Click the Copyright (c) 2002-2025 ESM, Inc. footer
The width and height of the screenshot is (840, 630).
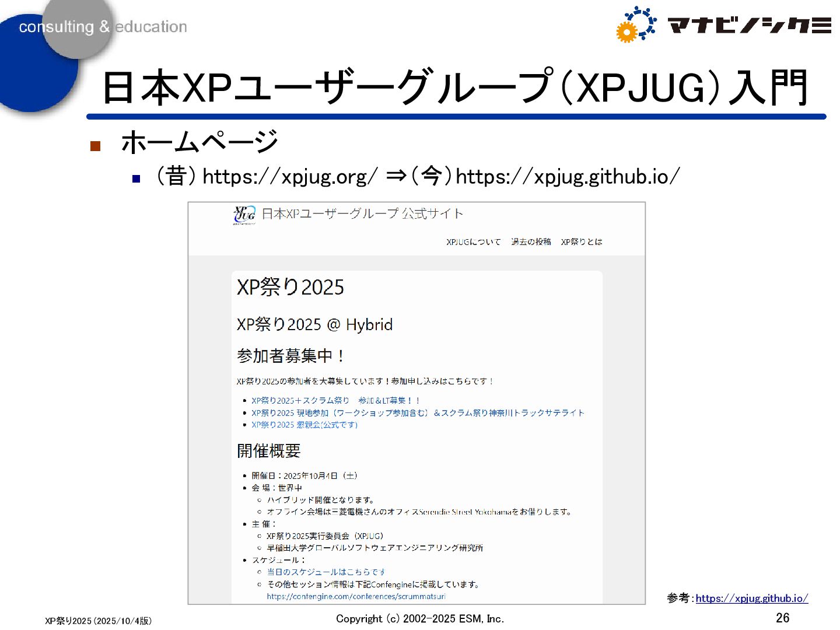pos(420,619)
